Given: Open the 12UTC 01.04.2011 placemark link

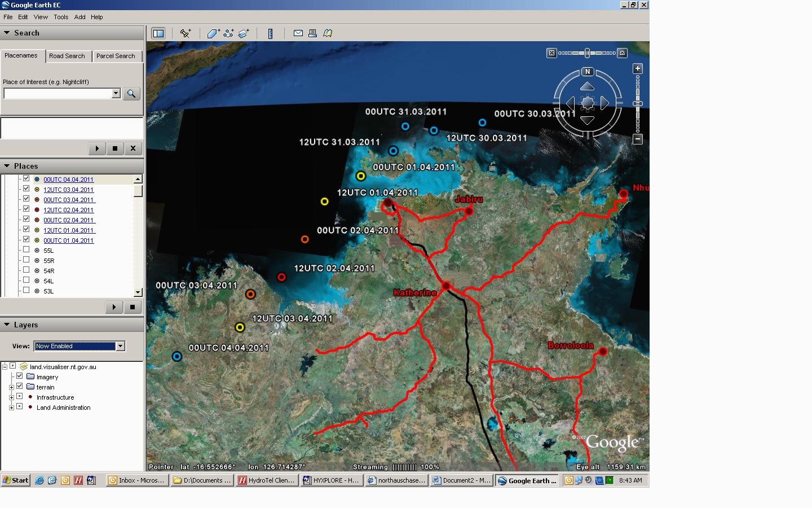Looking at the screenshot, I should tap(69, 230).
